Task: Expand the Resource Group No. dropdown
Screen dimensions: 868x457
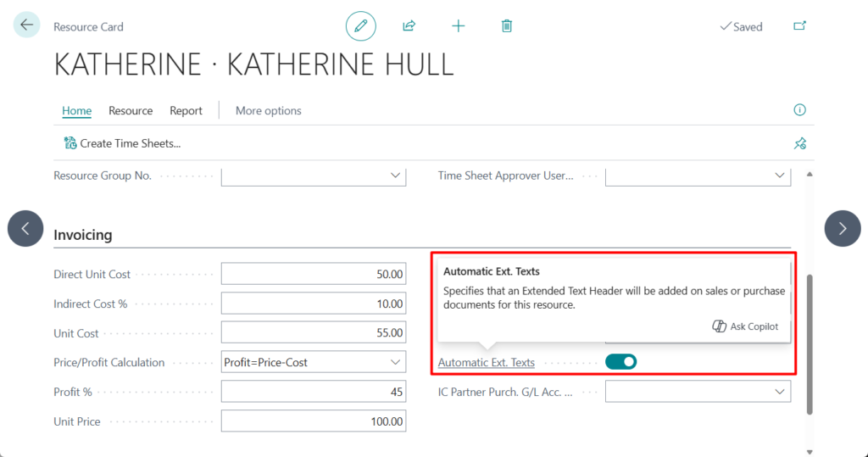Action: pos(395,176)
